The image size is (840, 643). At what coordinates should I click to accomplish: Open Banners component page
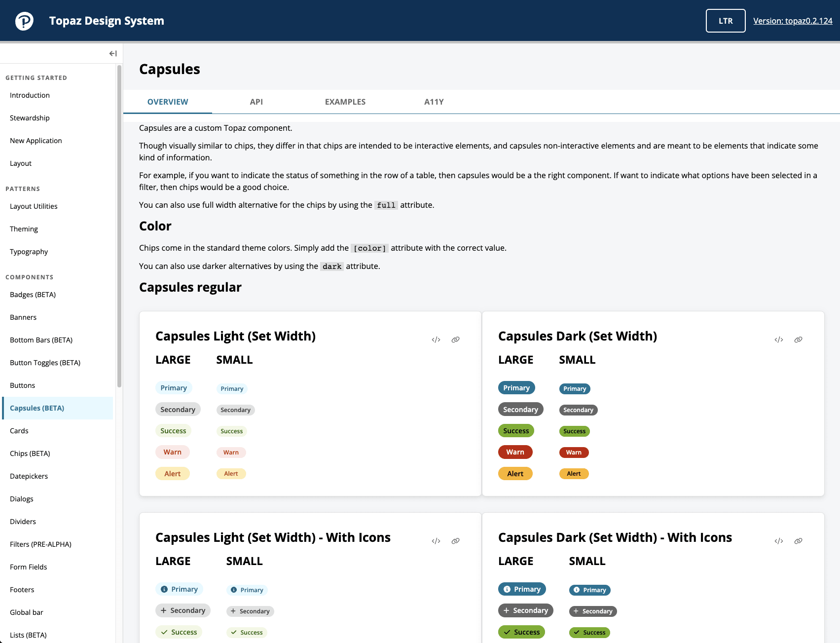pos(58,317)
